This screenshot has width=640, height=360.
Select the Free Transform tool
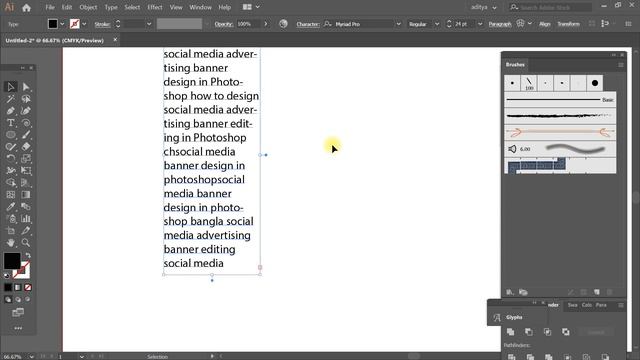[26, 171]
